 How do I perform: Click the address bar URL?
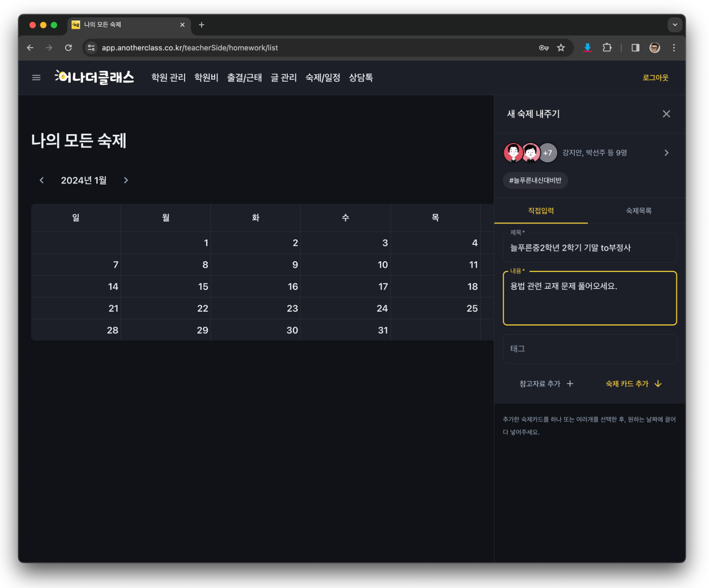(x=190, y=48)
